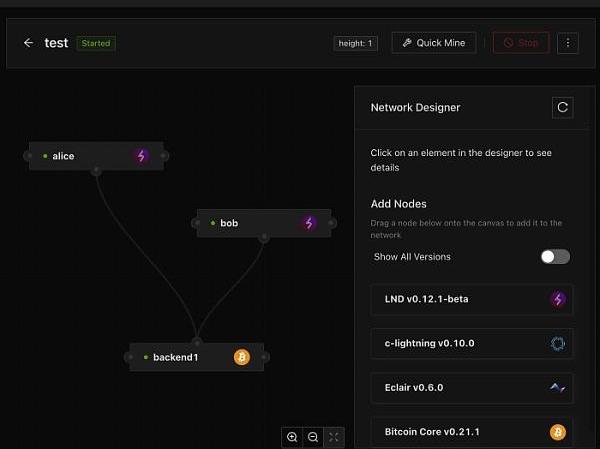
Task: Stop the running network
Action: [x=520, y=43]
